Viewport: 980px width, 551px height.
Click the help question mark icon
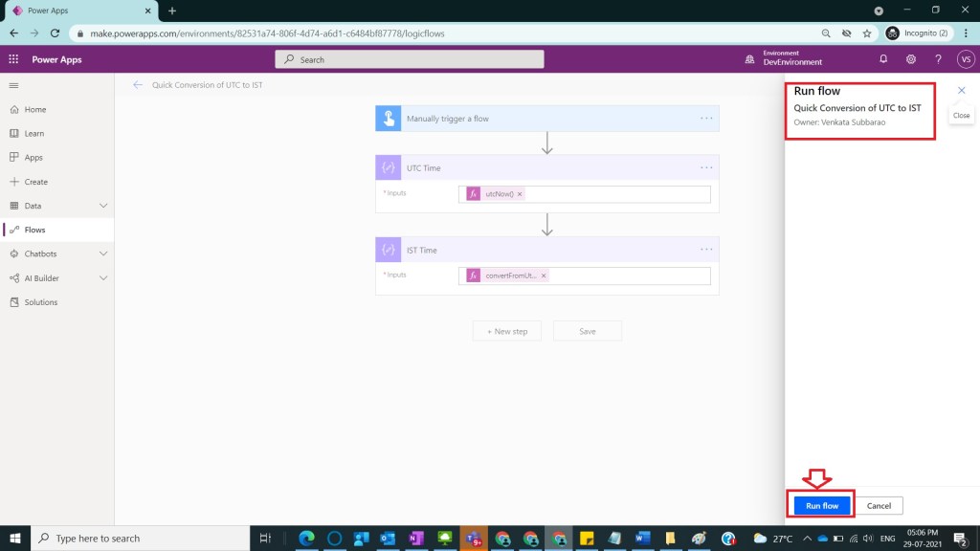tap(938, 59)
